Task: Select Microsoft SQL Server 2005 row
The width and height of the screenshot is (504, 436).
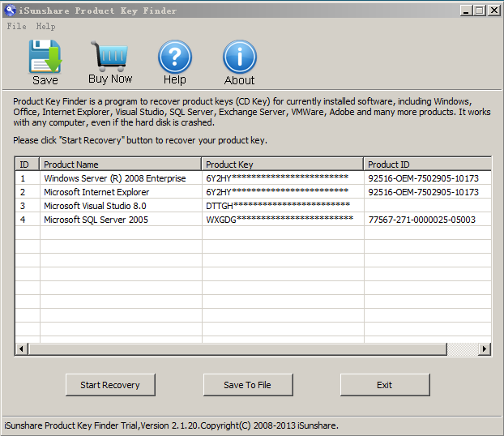Action: point(254,220)
